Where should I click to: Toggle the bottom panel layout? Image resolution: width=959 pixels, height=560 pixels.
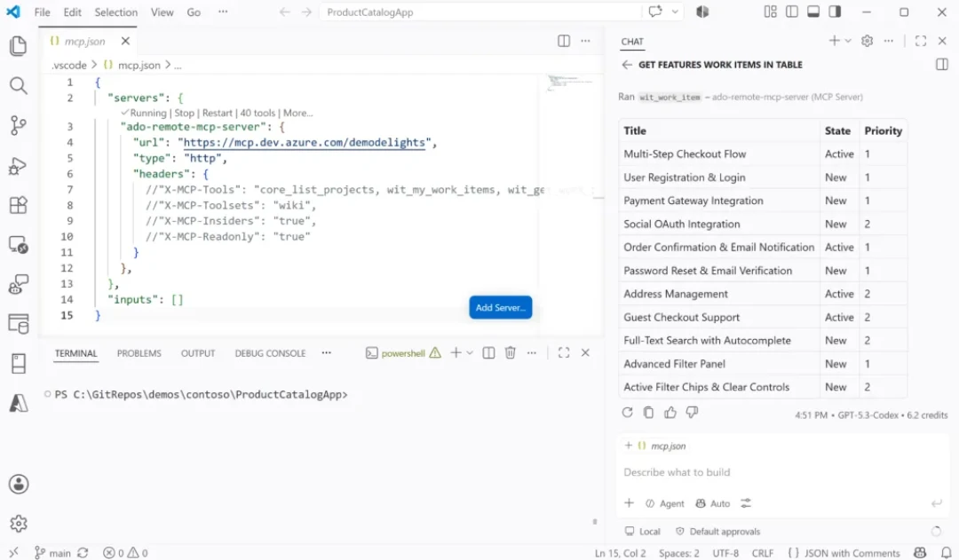812,12
